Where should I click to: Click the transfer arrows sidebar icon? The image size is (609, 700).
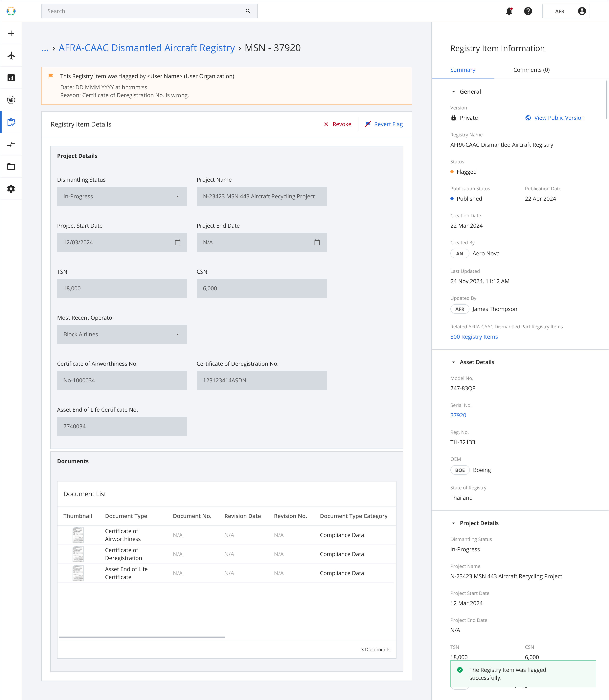coord(11,145)
